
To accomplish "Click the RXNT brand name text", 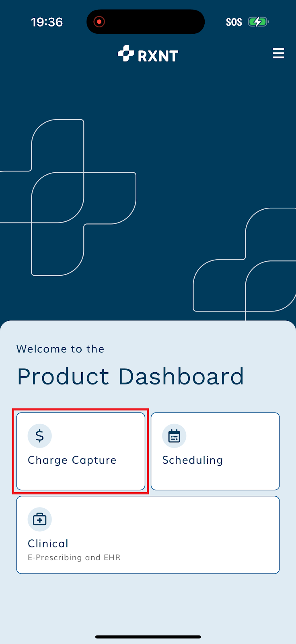I will click(158, 56).
